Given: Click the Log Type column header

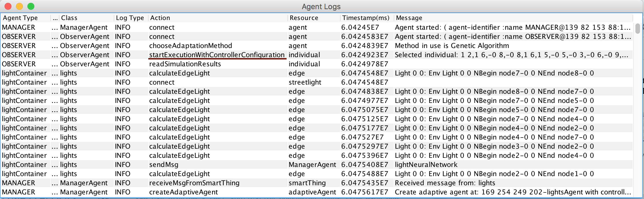Looking at the screenshot, I should [130, 18].
